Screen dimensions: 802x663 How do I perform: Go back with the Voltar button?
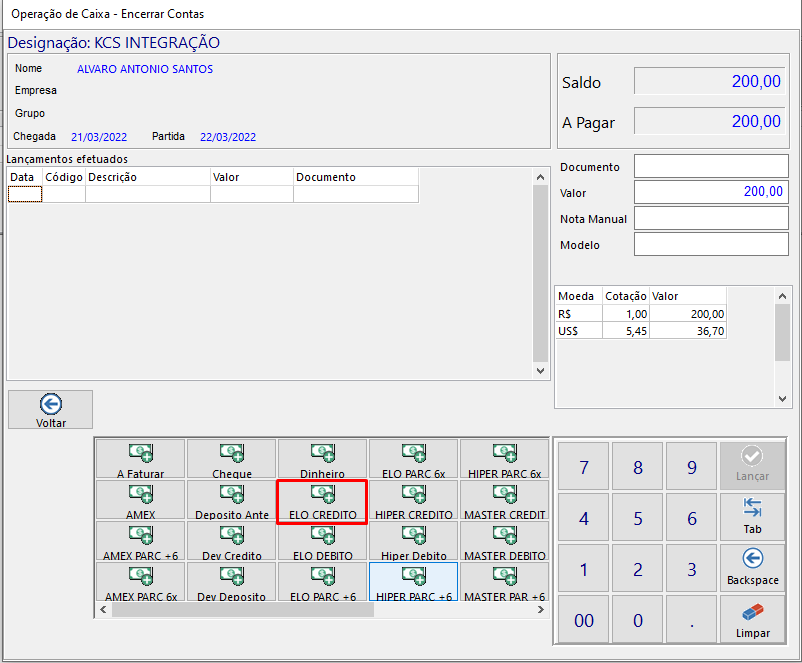coord(51,410)
